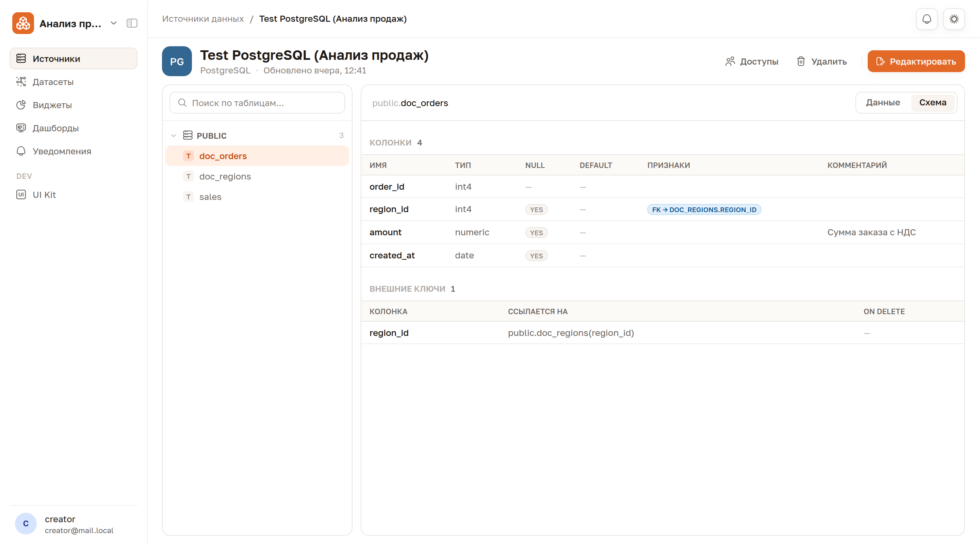Click the YES badge in amount row

coord(536,233)
